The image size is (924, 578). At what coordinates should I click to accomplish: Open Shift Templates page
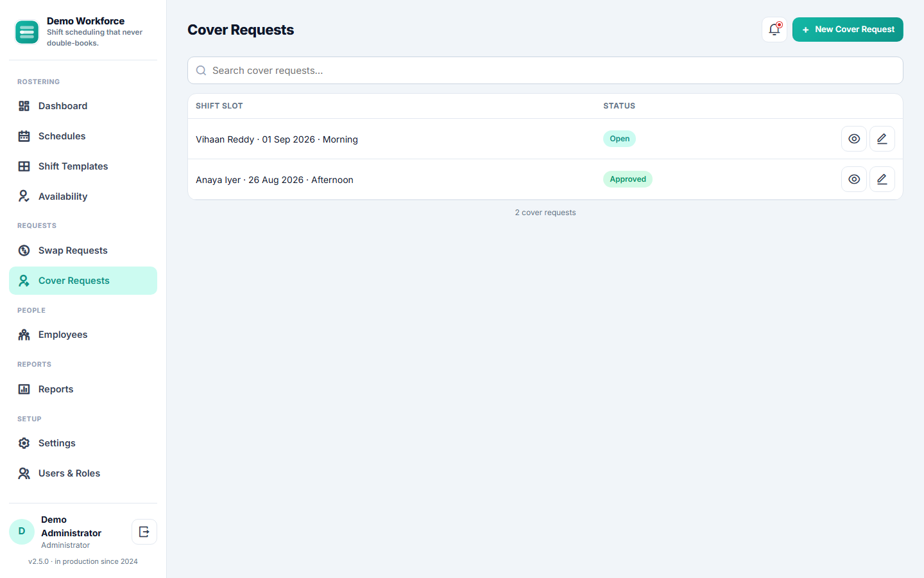83,166
